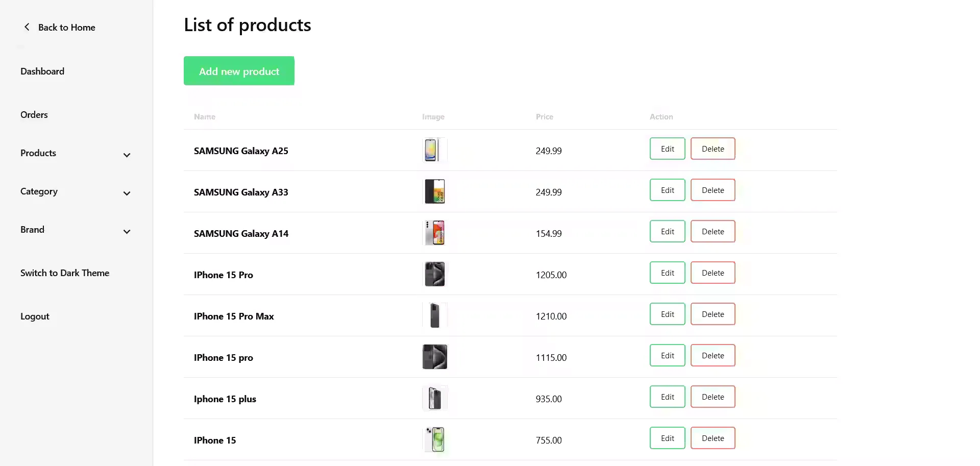This screenshot has width=980, height=466.
Task: Open the Orders page
Action: (x=34, y=114)
